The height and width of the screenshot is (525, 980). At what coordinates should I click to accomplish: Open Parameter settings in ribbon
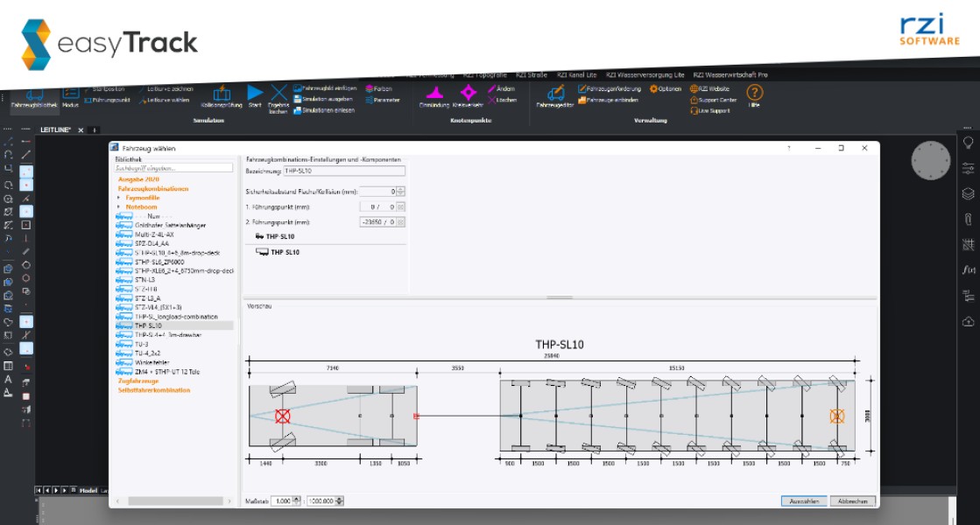pyautogui.click(x=383, y=100)
